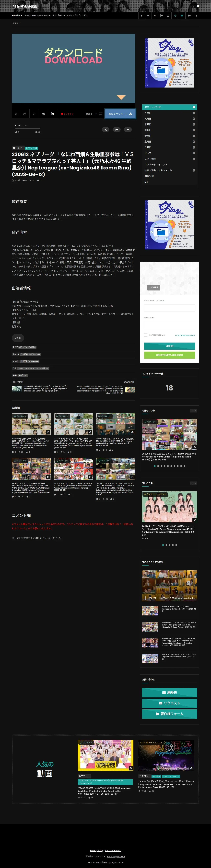This screenshot has height=868, width=211.
Task: Expand the 土曜日 category
Action: 194,142
